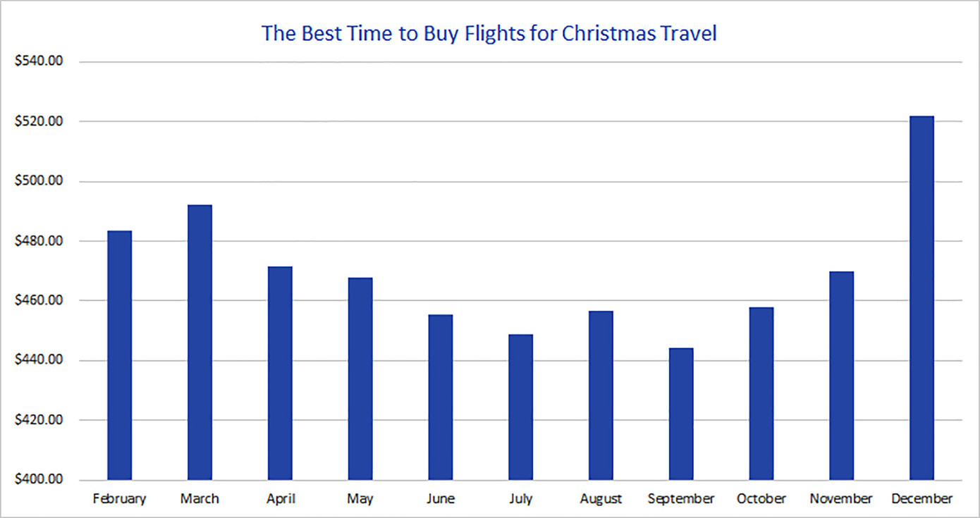Select the May bar in the chart
This screenshot has height=518, width=980.
click(360, 378)
